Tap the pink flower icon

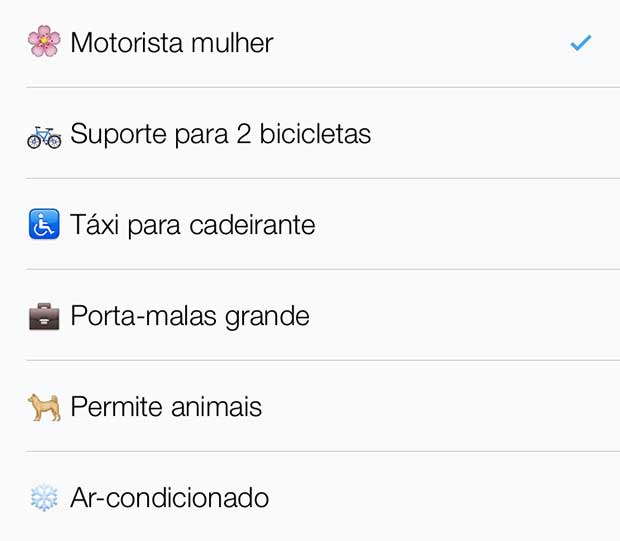coord(44,41)
